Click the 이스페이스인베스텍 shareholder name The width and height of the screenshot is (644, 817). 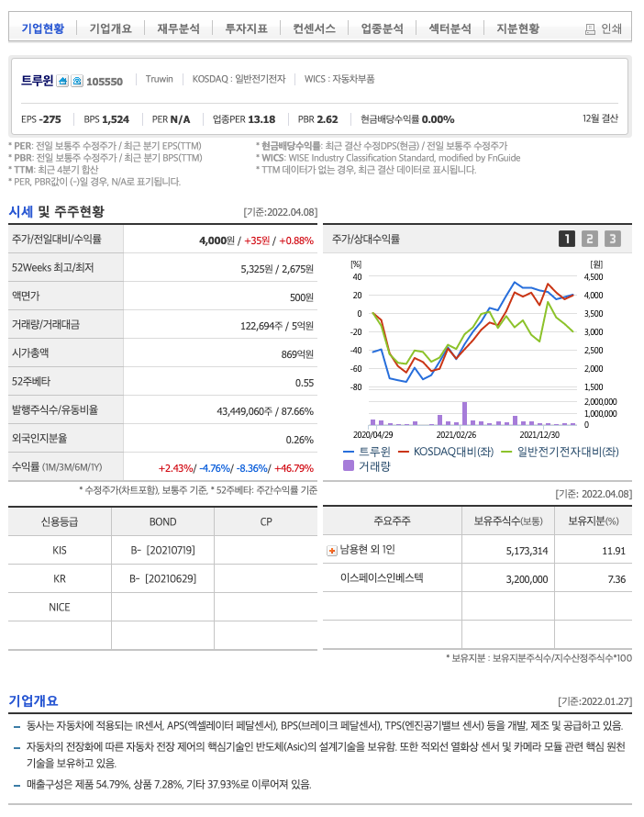click(382, 577)
